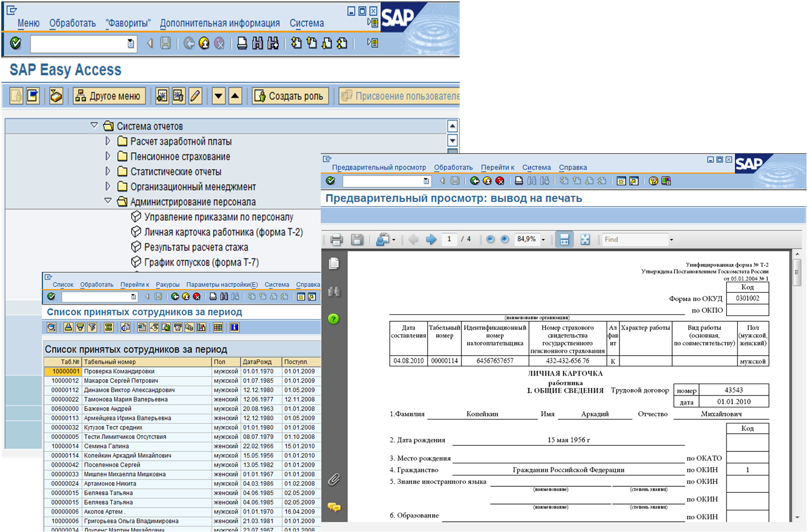Image resolution: width=807 pixels, height=532 pixels.
Task: Click the Sort ascending icon in employee list toolbar
Action: [x=68, y=327]
